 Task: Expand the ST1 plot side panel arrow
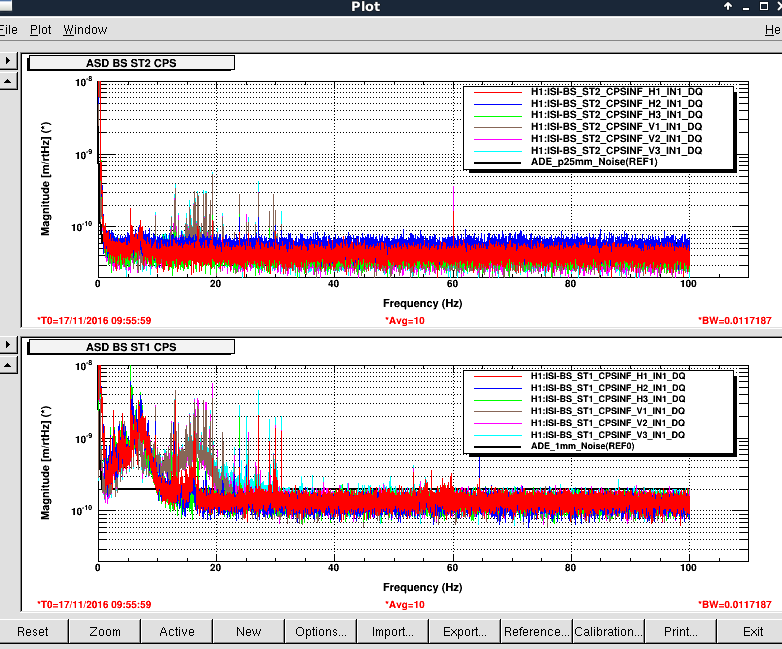click(x=8, y=344)
